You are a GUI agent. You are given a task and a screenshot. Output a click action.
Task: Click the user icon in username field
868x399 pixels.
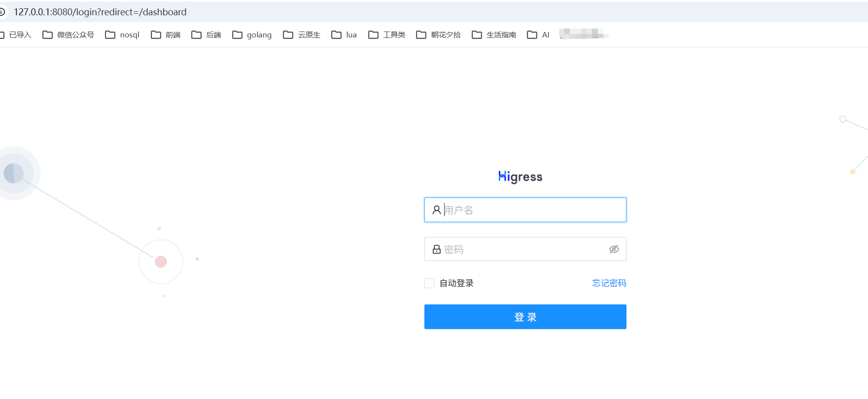(x=436, y=210)
